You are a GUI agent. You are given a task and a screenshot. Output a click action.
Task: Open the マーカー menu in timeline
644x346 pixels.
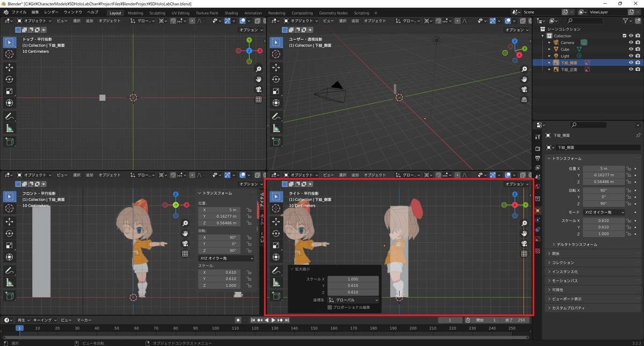[83, 320]
